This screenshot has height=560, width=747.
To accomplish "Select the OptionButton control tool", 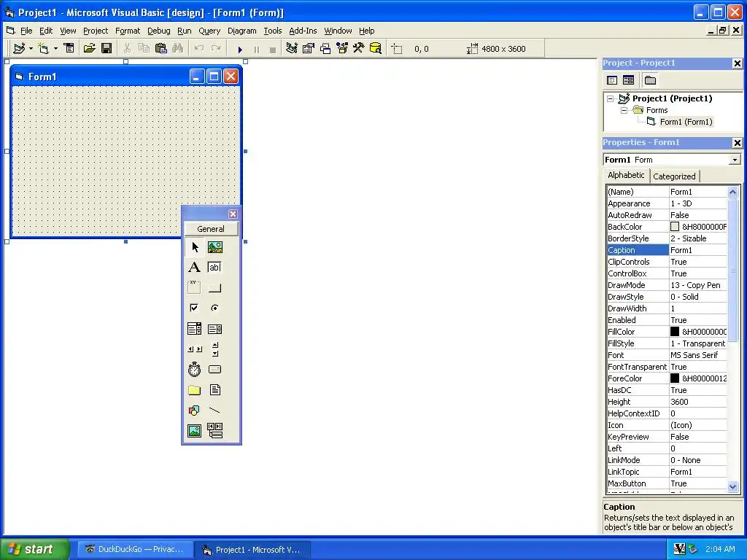I will click(215, 308).
